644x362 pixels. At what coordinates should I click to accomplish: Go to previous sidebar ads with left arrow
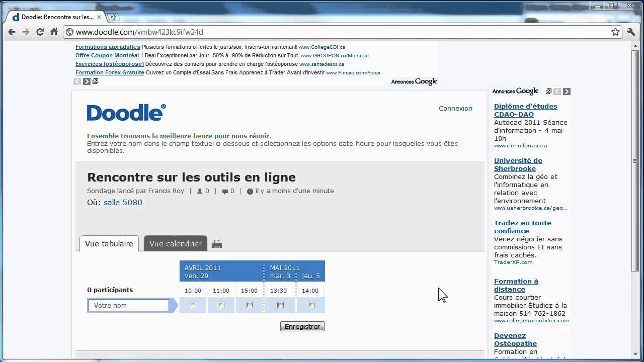(x=557, y=92)
